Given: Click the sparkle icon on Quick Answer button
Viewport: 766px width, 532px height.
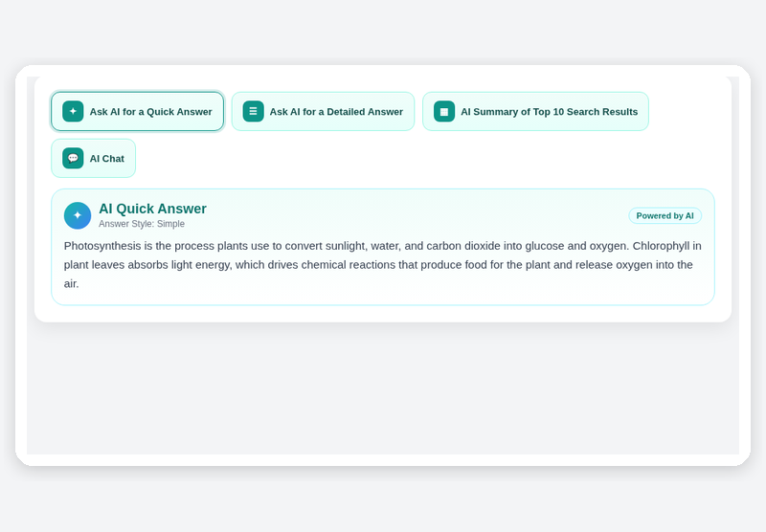Looking at the screenshot, I should (73, 111).
